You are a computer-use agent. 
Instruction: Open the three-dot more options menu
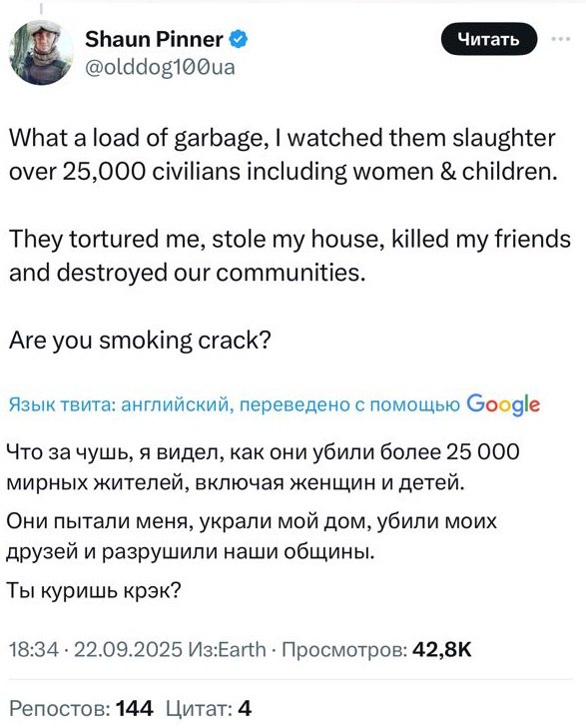pyautogui.click(x=561, y=40)
